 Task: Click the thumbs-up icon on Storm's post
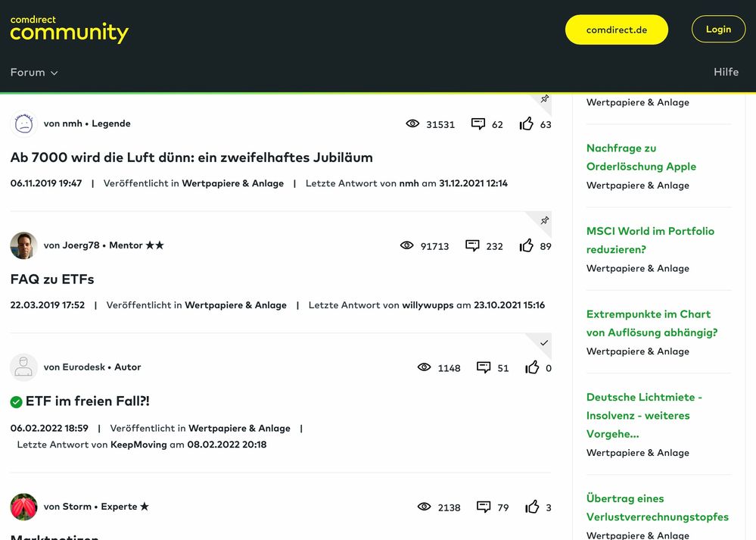532,507
